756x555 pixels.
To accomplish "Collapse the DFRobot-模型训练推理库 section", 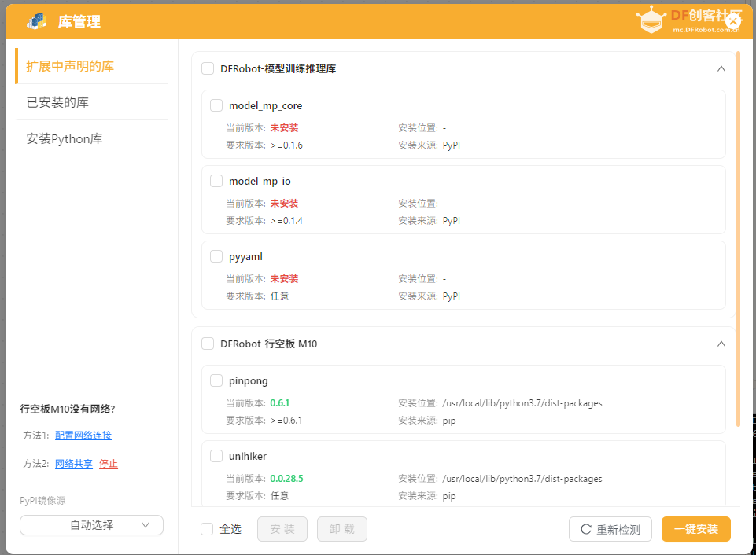I will pos(721,68).
